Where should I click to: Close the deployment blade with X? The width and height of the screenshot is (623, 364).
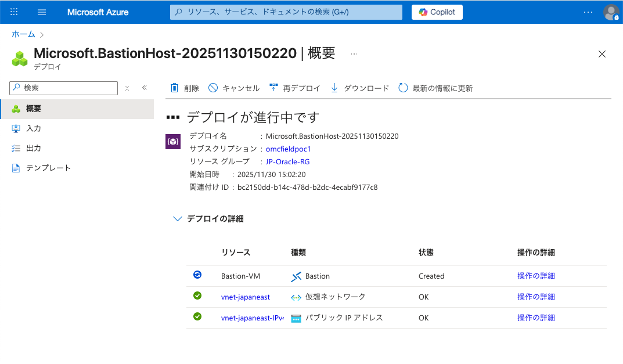click(x=602, y=54)
